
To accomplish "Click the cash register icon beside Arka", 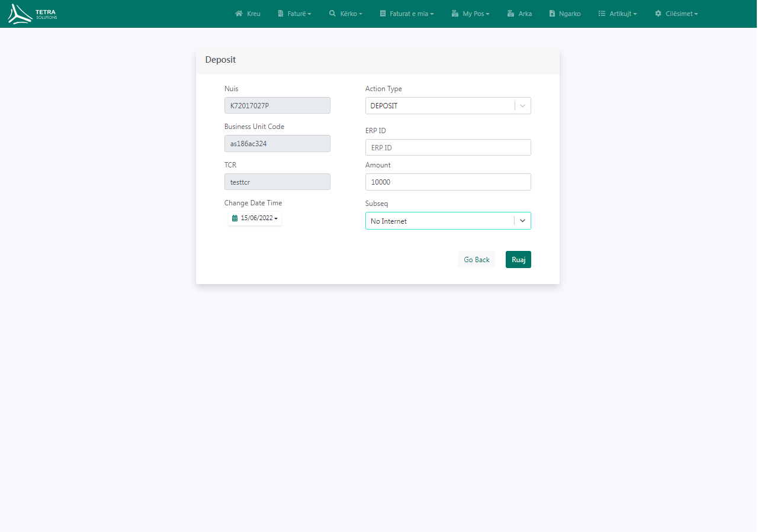I will (x=510, y=14).
